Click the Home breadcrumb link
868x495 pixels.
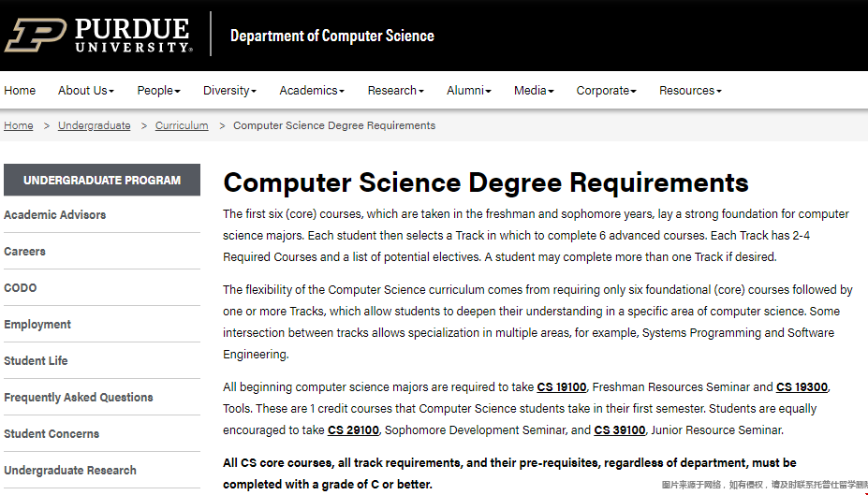click(x=19, y=125)
